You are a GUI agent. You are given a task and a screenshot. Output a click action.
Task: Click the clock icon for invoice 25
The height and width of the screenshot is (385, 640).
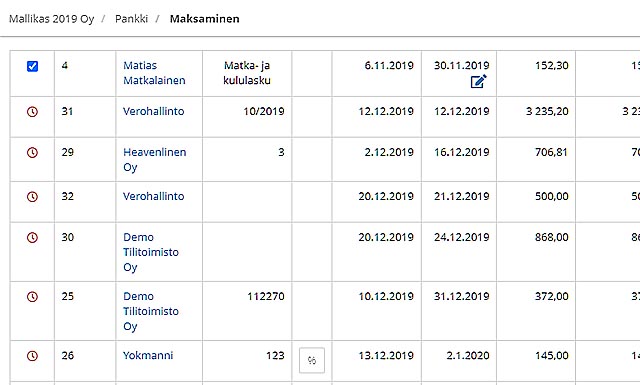coord(32,296)
